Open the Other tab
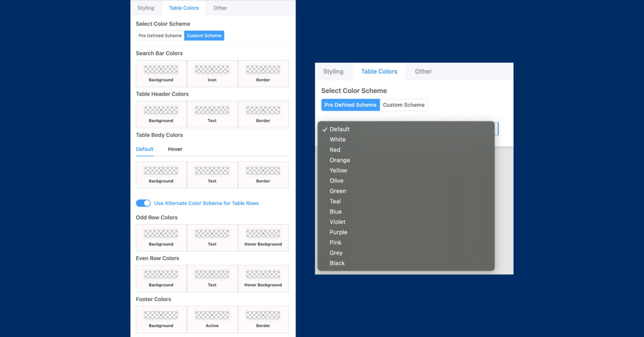This screenshot has height=337, width=644. (220, 8)
